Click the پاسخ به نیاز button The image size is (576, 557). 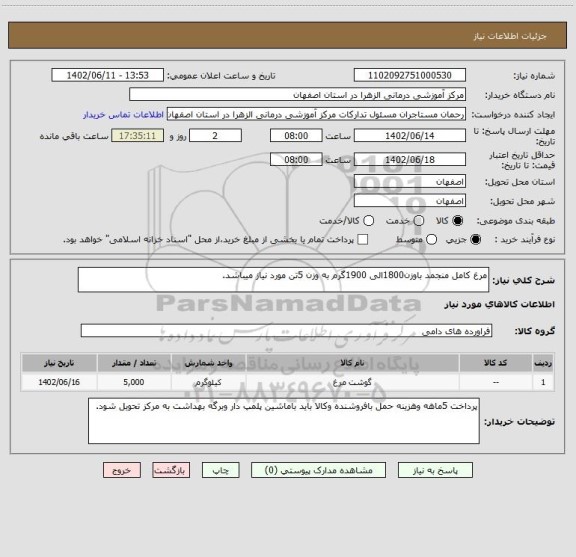pos(435,470)
